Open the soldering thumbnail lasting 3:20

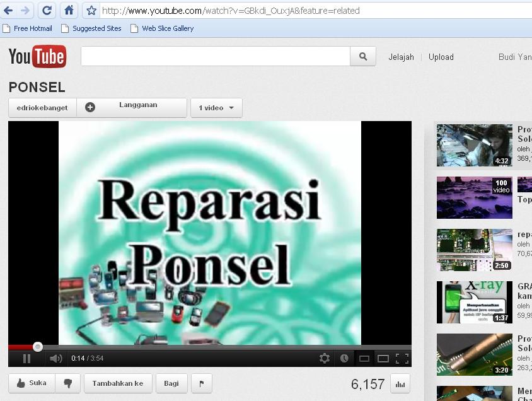(x=474, y=354)
